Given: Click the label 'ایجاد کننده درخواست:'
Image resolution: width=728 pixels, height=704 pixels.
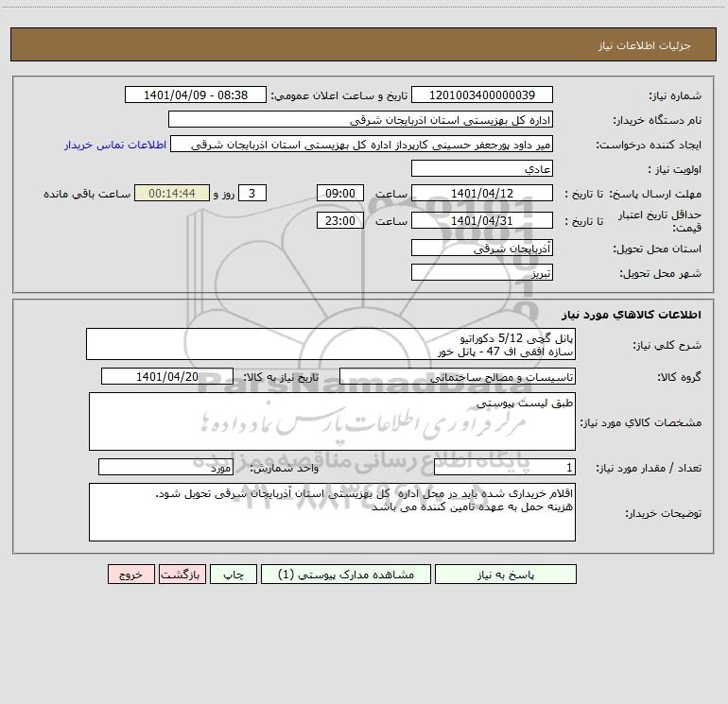Looking at the screenshot, I should point(649,146).
